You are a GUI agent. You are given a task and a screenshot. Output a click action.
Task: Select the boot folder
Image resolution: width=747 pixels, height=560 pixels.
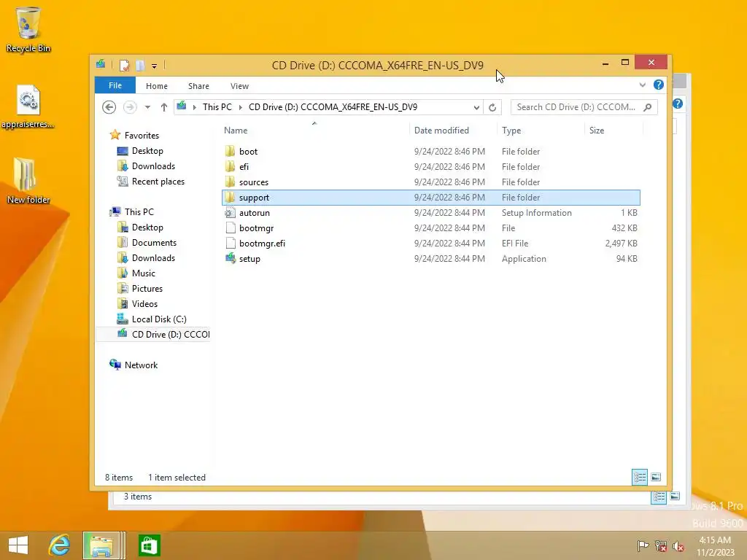point(430,152)
